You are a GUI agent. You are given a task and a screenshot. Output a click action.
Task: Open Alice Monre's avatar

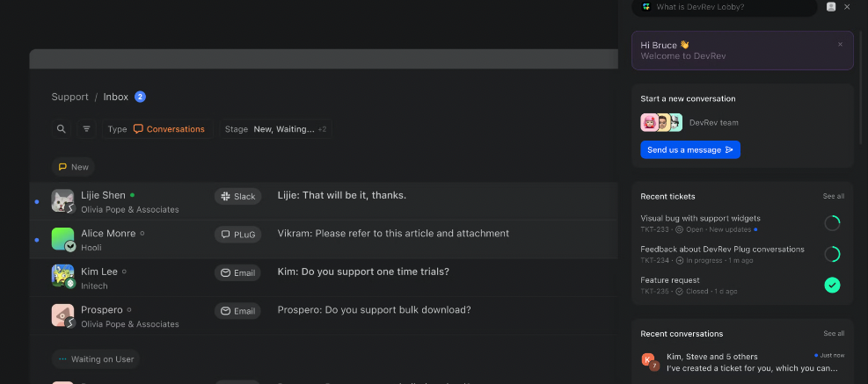(62, 239)
